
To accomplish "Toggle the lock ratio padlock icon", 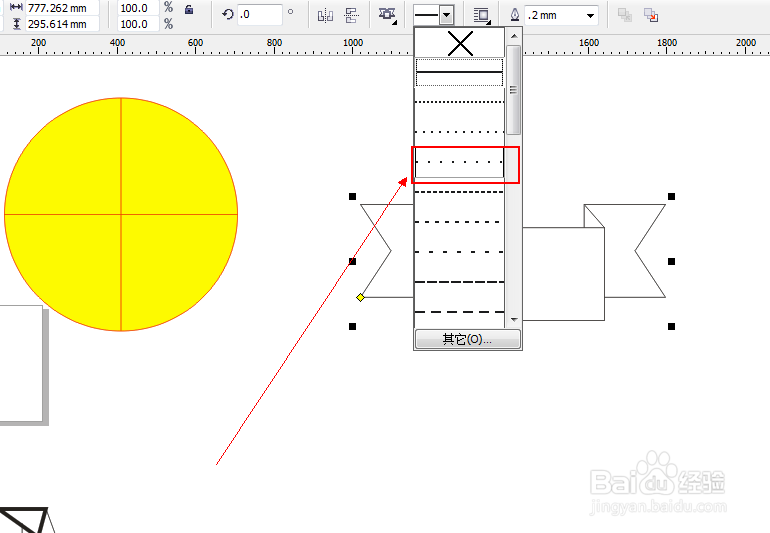I will click(x=189, y=9).
